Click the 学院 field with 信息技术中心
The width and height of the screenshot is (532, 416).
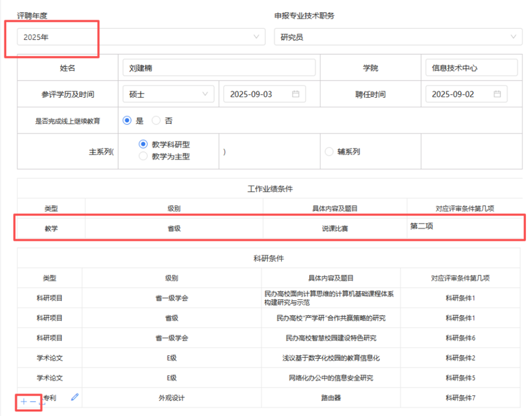[x=471, y=68]
